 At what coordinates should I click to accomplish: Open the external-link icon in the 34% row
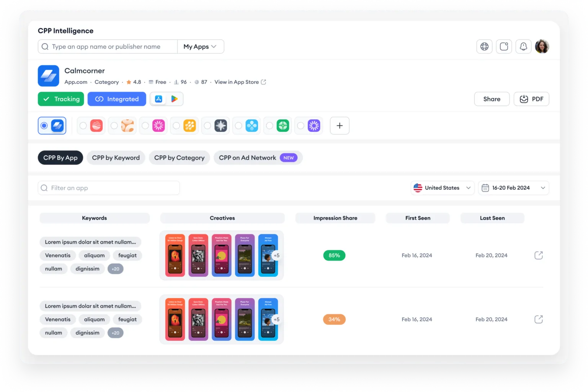[539, 319]
